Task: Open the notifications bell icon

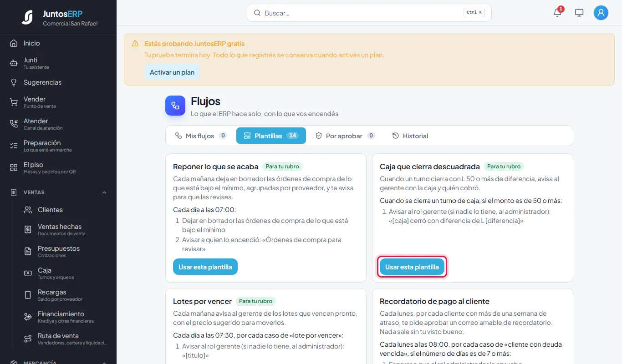Action: (557, 13)
